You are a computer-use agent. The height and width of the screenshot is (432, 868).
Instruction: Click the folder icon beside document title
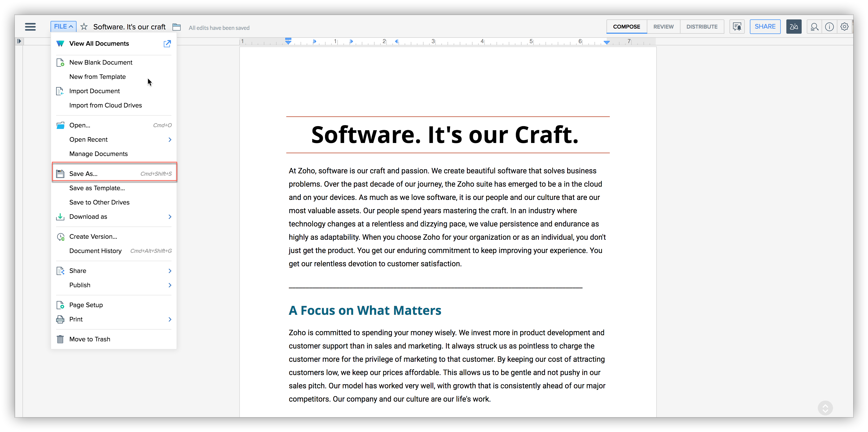click(x=177, y=27)
